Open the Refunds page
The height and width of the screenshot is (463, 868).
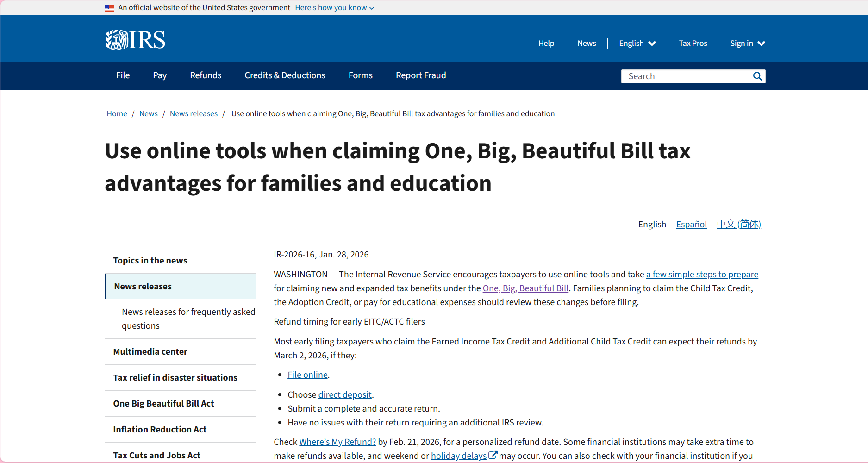[206, 75]
